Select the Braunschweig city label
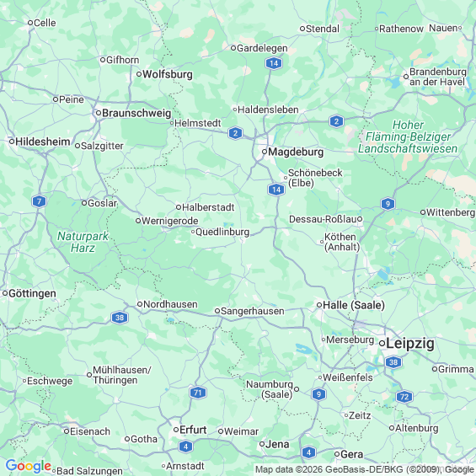Viewport: 476px width, 476px height. pyautogui.click(x=136, y=113)
